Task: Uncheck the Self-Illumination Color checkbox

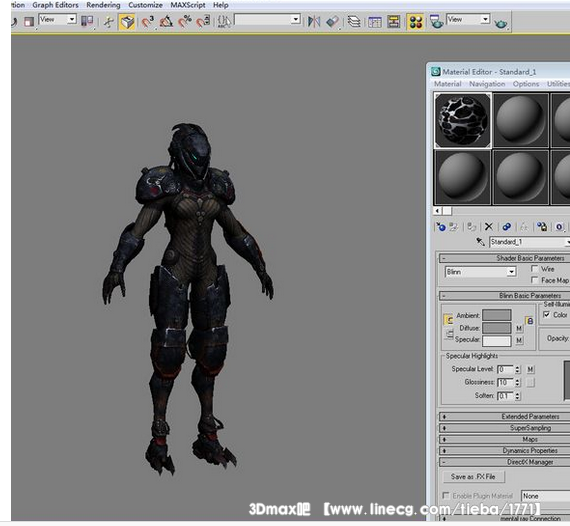Action: pyautogui.click(x=546, y=314)
